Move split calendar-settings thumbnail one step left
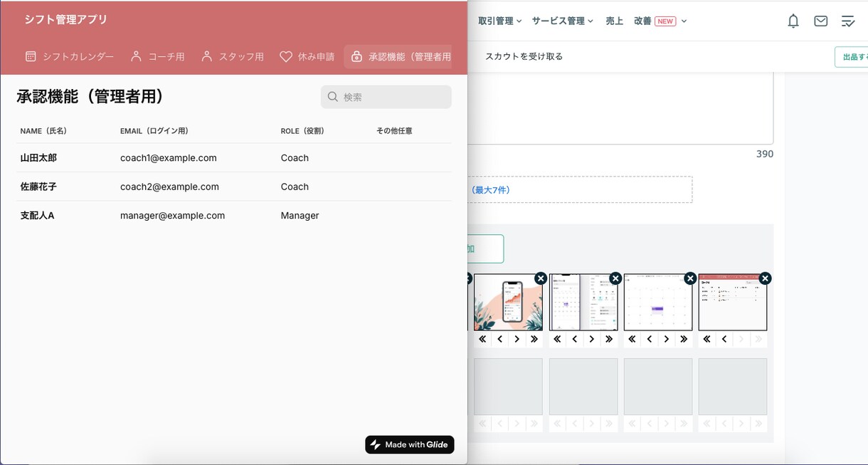The height and width of the screenshot is (465, 868). click(575, 339)
